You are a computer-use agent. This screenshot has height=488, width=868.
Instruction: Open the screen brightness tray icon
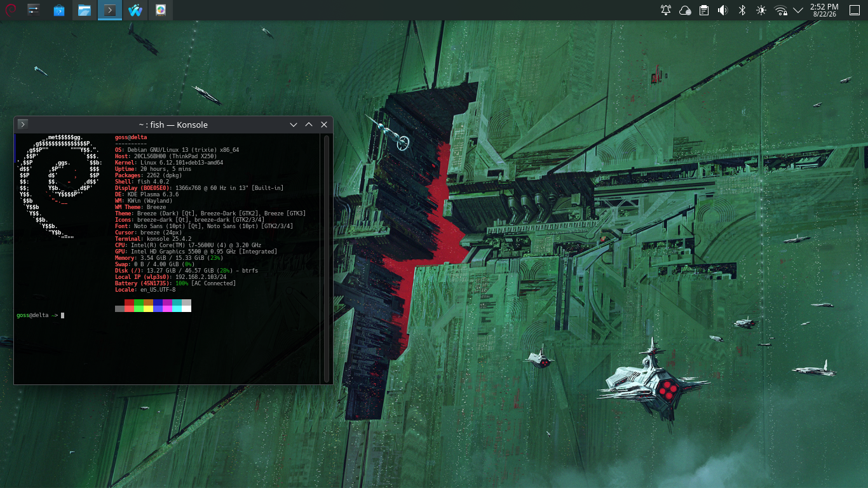point(761,10)
